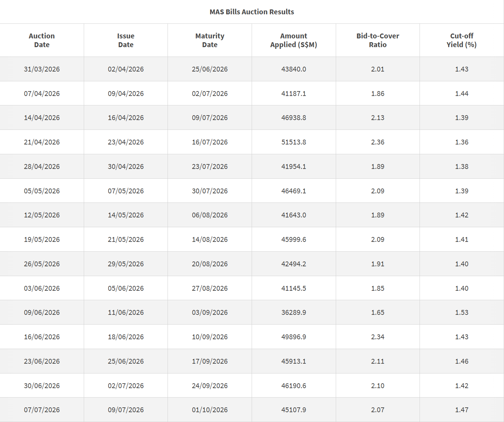This screenshot has width=504, height=422.
Task: Select amount 46938.8 cell
Action: [294, 118]
